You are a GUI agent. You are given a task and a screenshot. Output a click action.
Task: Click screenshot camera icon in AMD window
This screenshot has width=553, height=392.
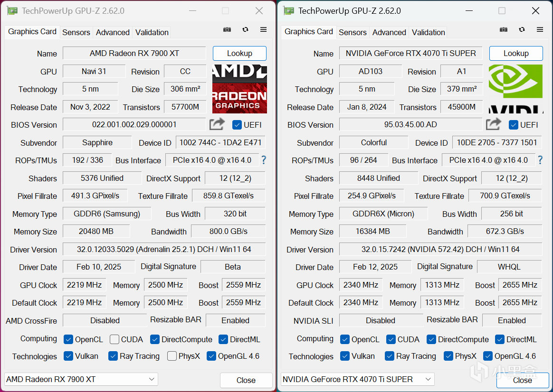point(227,29)
